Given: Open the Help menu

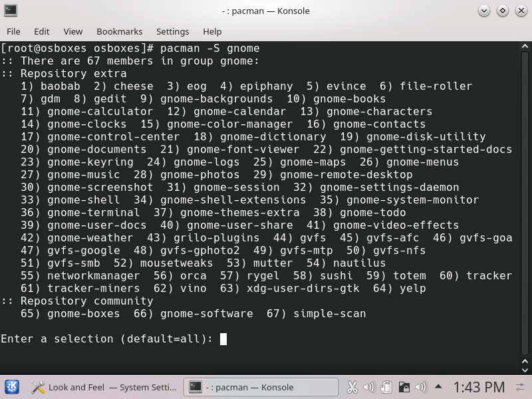Looking at the screenshot, I should click(211, 31).
